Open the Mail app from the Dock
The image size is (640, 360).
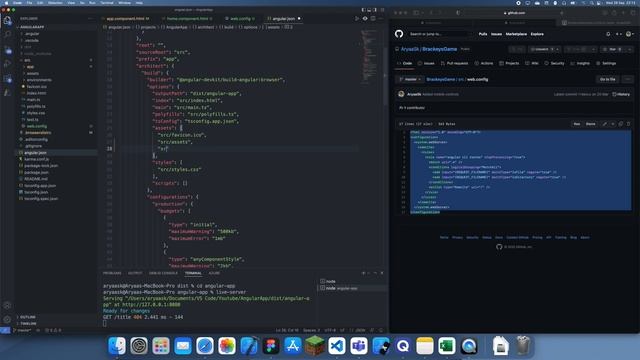pyautogui.click(x=183, y=346)
